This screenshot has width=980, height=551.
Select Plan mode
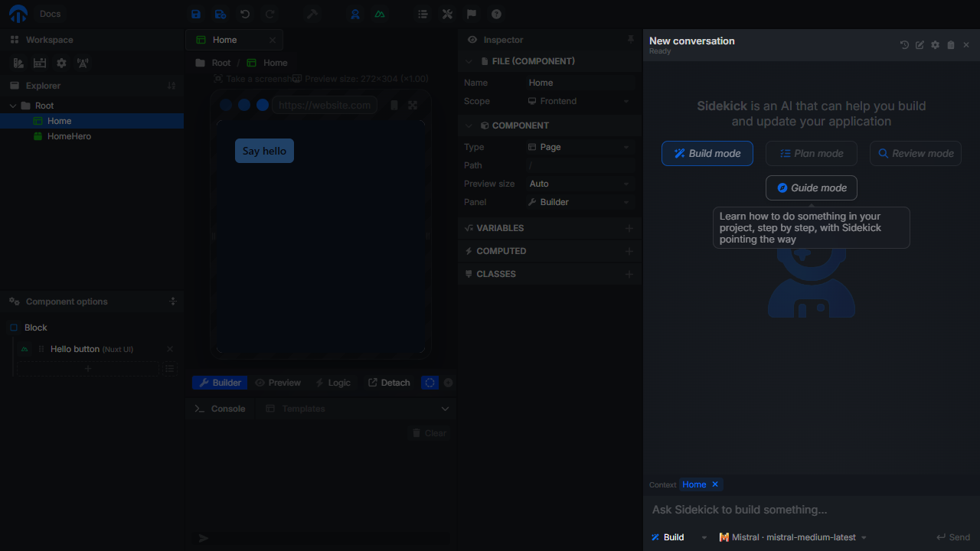[812, 153]
